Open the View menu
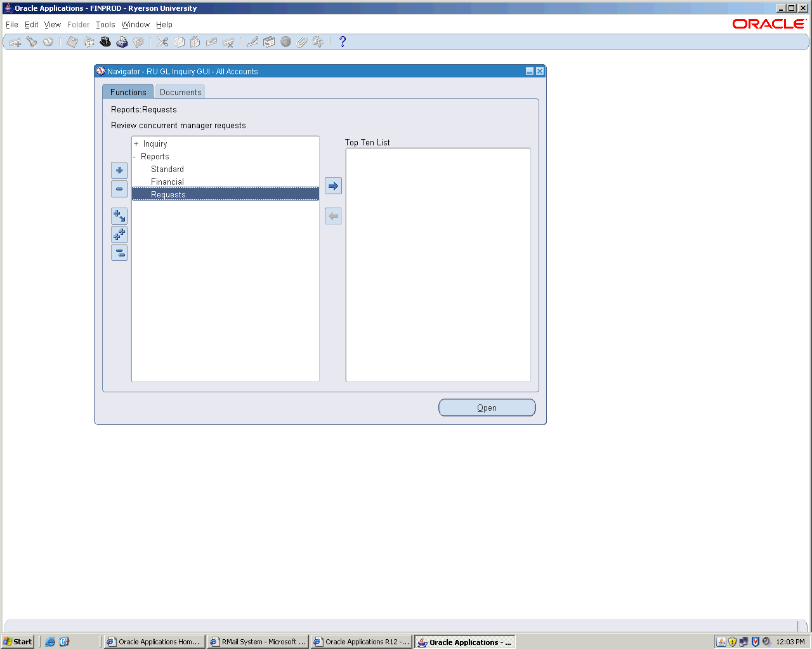Viewport: 812px width, 650px height. point(53,25)
